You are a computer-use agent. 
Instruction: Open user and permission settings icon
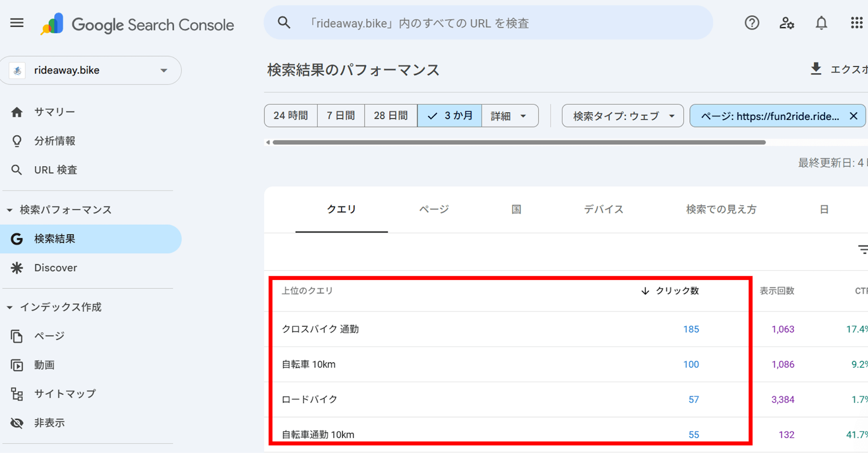tap(787, 23)
